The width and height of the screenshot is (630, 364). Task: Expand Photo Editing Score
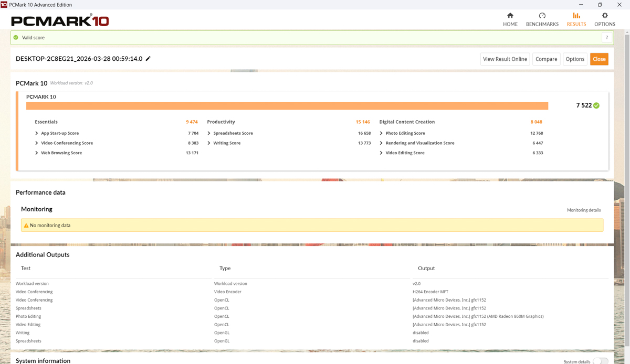pos(381,133)
